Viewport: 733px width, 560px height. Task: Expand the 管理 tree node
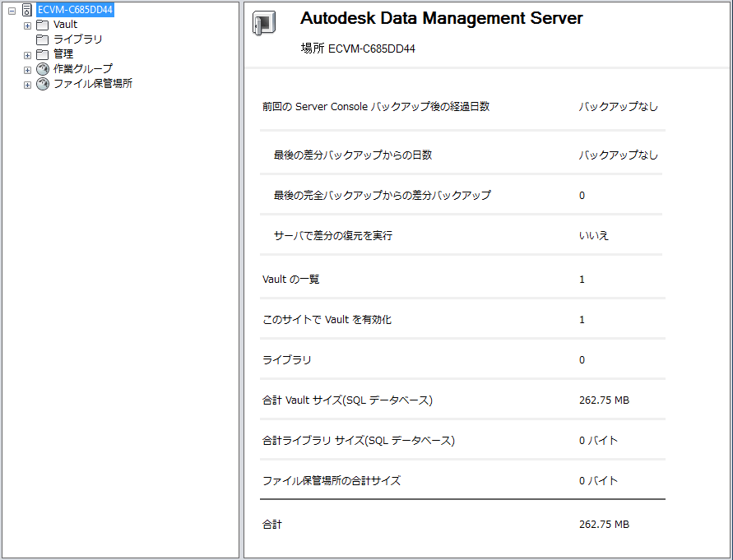click(x=27, y=55)
